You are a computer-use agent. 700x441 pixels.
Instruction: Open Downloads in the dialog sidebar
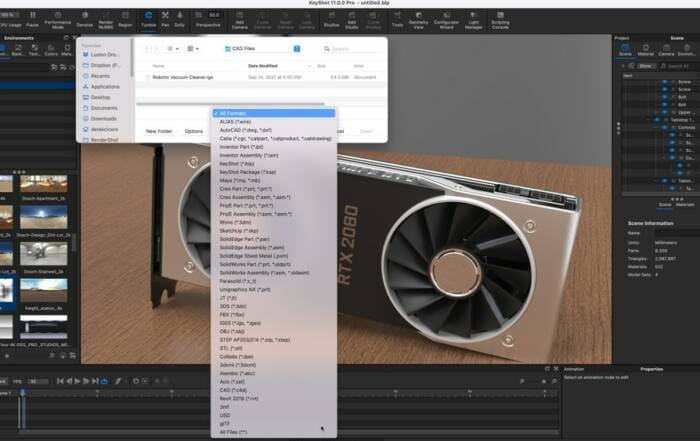click(x=104, y=119)
